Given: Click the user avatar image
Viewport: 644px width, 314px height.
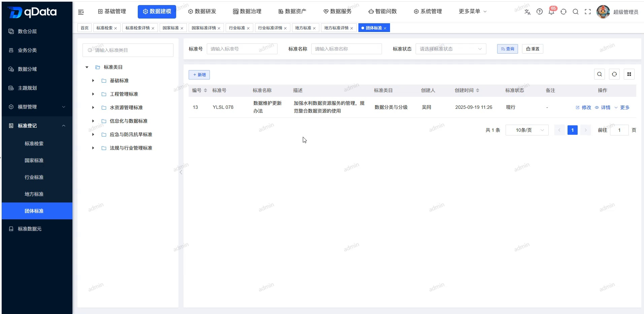Looking at the screenshot, I should [x=603, y=12].
